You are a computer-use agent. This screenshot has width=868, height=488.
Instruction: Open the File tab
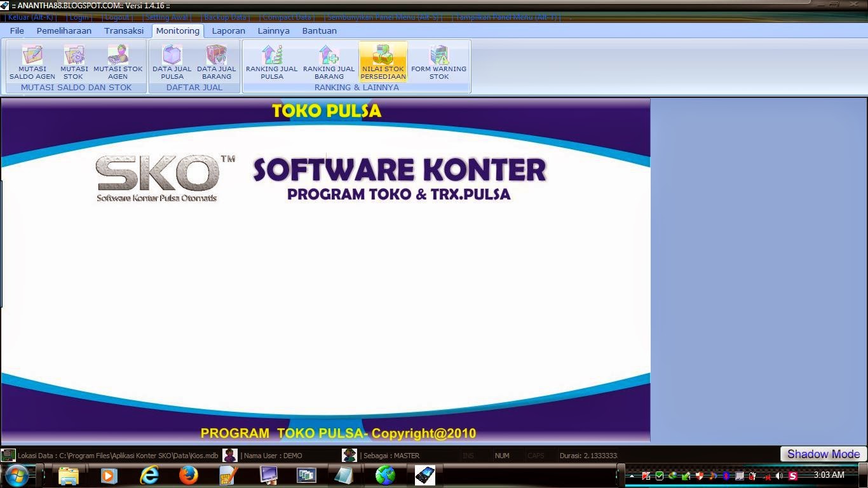(x=17, y=30)
